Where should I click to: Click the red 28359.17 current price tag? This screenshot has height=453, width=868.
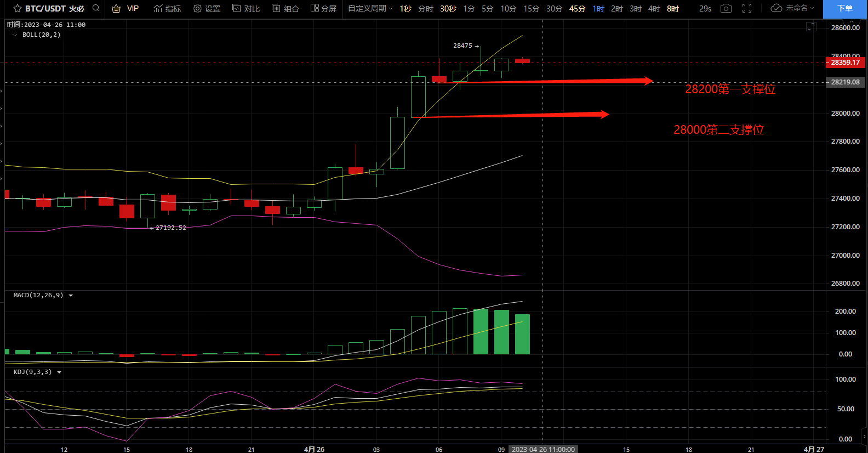pyautogui.click(x=846, y=63)
